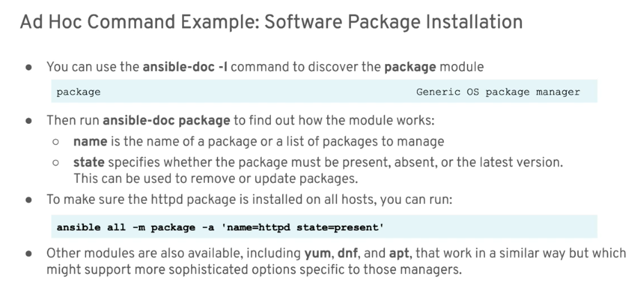The height and width of the screenshot is (297, 644).
Task: Click the hollow bullet beside 'name'
Action: pos(56,142)
